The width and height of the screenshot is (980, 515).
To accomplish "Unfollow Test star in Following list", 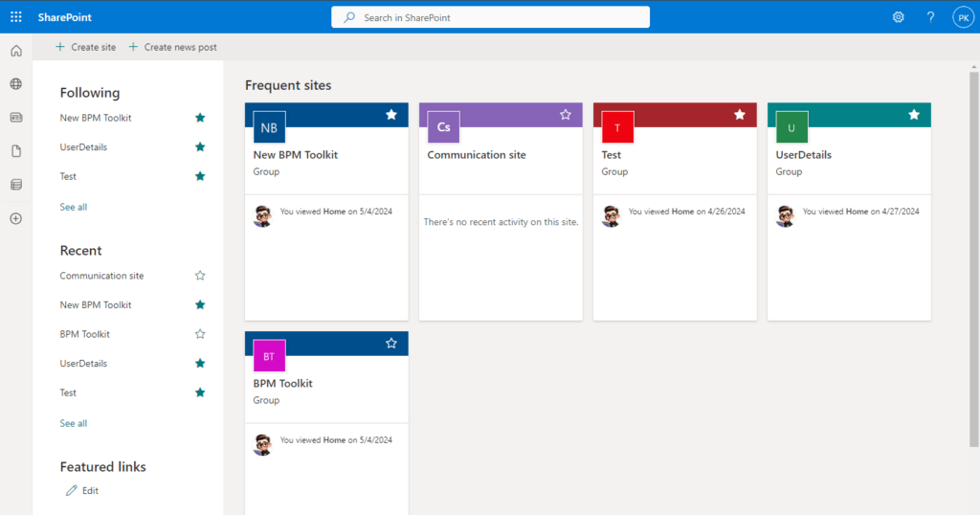I will pyautogui.click(x=200, y=176).
